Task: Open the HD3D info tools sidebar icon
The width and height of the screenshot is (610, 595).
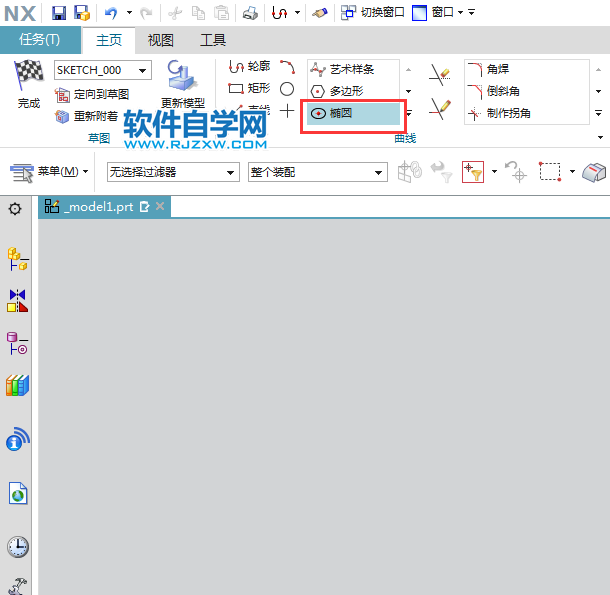Action: (x=18, y=439)
